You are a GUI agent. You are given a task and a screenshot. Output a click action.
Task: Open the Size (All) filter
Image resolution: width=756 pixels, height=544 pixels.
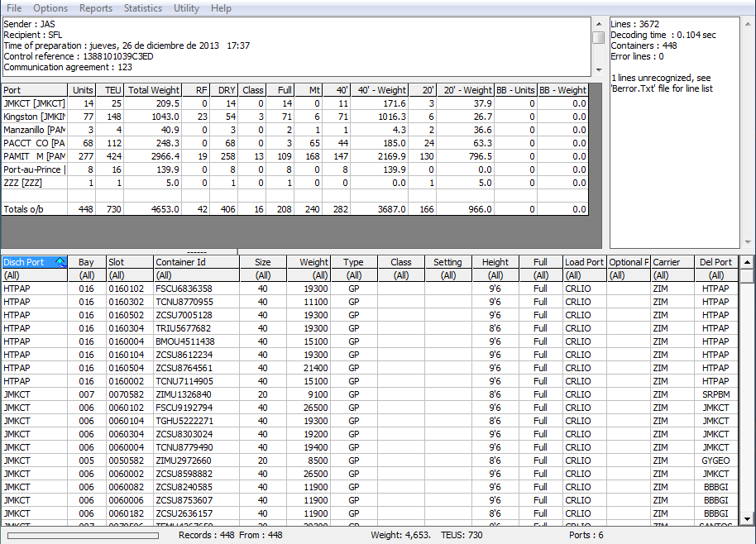(263, 275)
